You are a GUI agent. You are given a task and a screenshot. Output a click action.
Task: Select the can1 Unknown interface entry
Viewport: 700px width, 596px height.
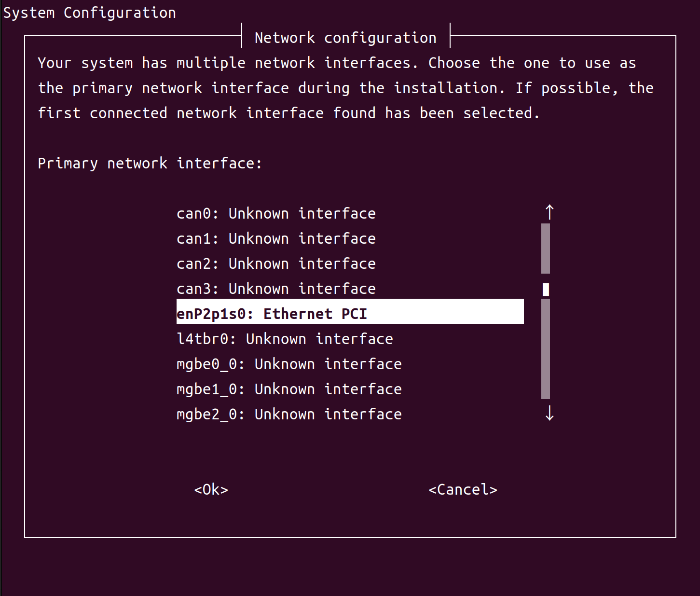[x=276, y=238]
